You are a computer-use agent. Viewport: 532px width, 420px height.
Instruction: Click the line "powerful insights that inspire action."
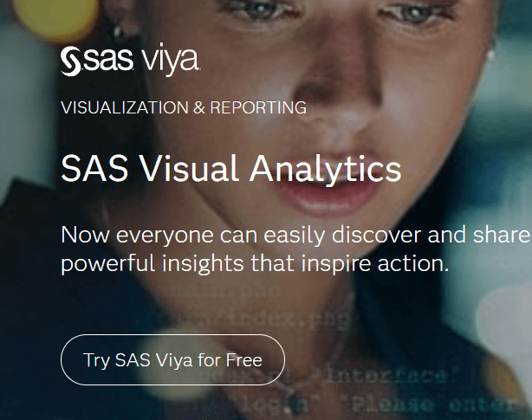point(255,263)
